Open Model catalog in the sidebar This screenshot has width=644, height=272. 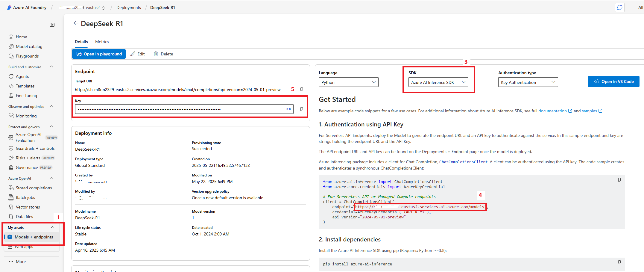coord(29,46)
